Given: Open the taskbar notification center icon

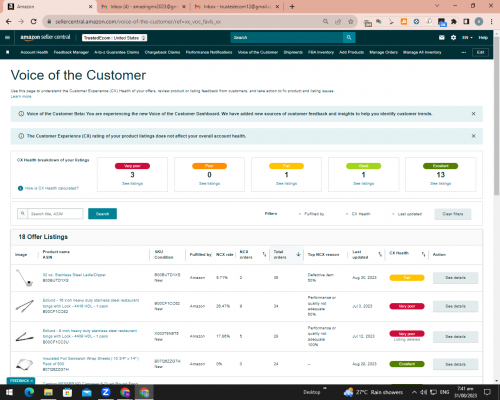Looking at the screenshot, I should (x=487, y=392).
